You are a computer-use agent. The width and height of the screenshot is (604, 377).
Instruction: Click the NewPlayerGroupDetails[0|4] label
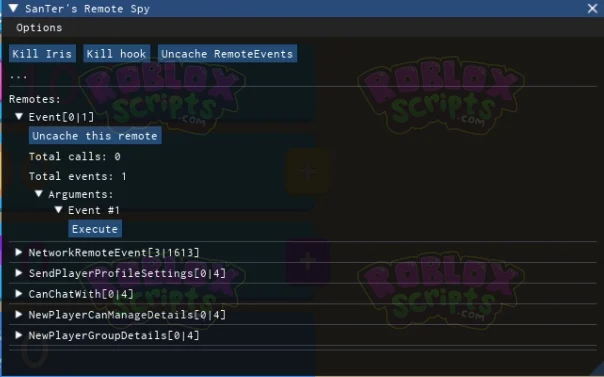[x=114, y=335]
